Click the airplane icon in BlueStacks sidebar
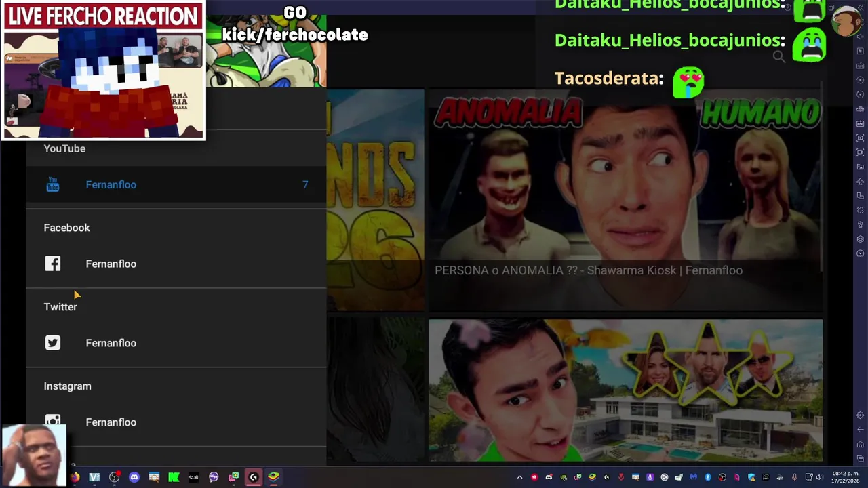 pos(860,181)
